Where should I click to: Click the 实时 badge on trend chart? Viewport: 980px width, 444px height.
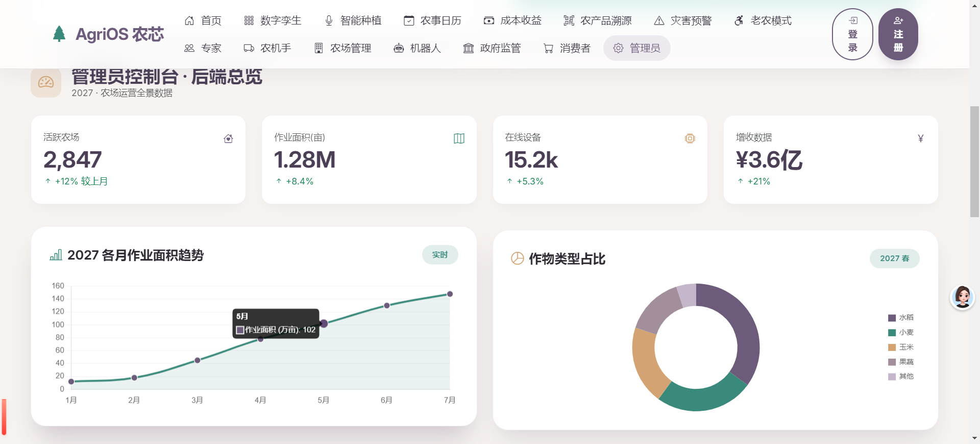pyautogui.click(x=440, y=255)
